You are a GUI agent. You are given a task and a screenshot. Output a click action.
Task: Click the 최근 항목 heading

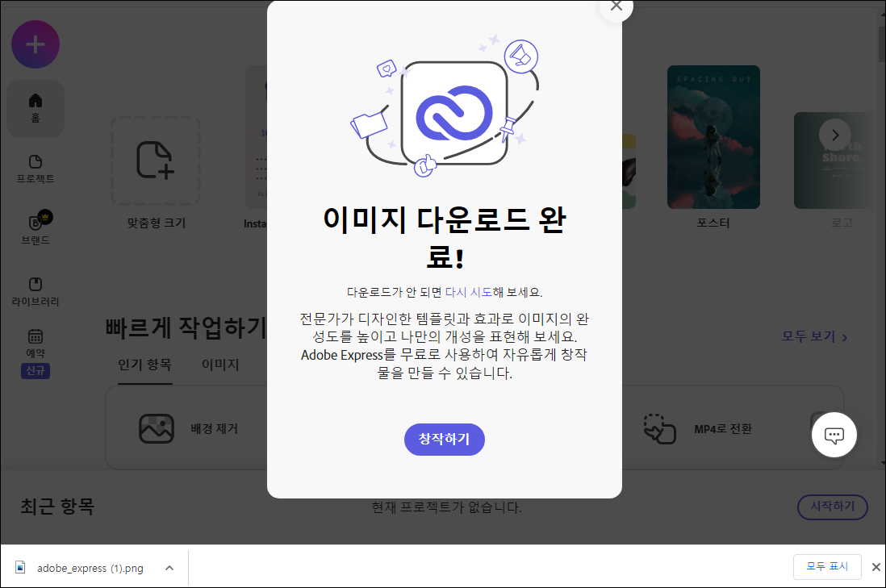(57, 506)
